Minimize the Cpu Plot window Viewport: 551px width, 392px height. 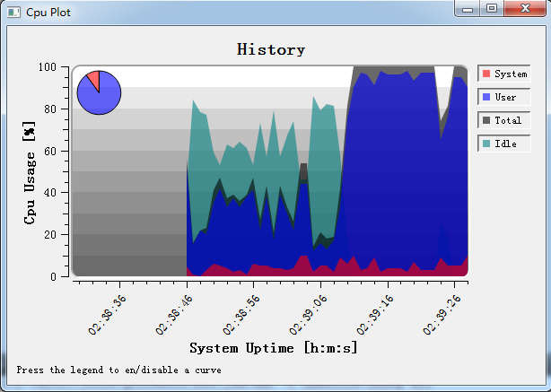(x=468, y=8)
